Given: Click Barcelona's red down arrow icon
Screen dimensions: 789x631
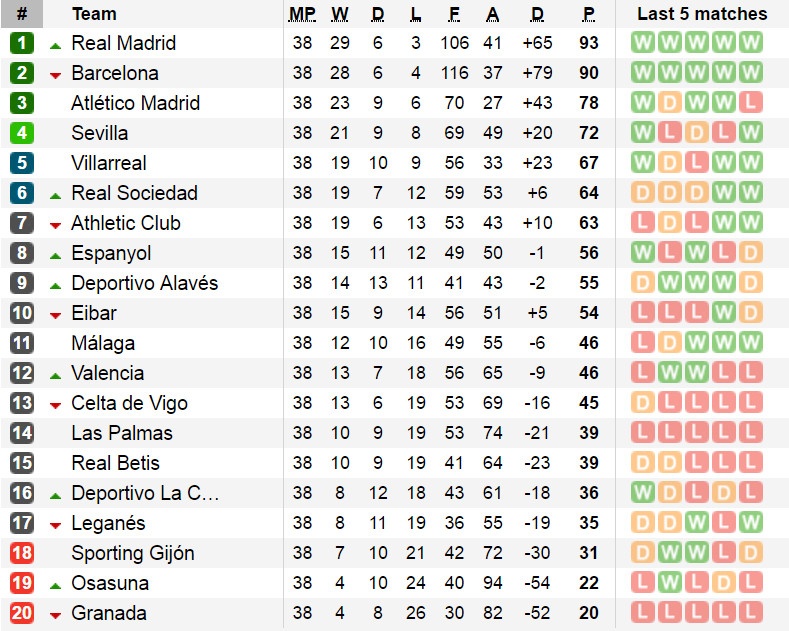Looking at the screenshot, I should (x=55, y=74).
